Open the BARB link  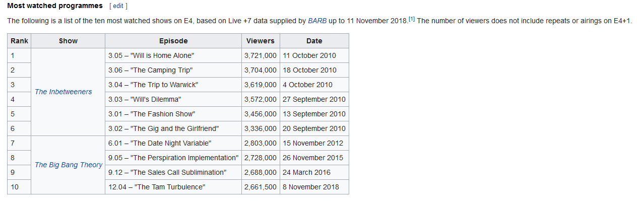pos(317,21)
